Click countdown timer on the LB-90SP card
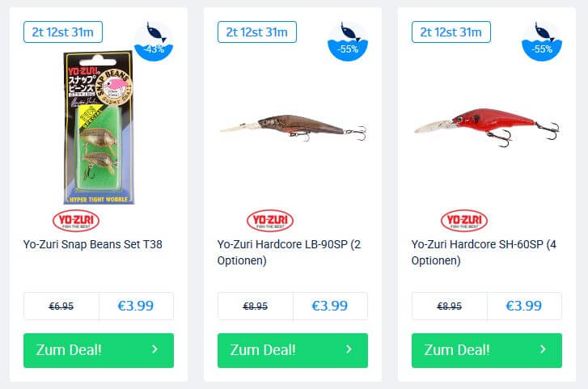This screenshot has width=588, height=389. tap(257, 32)
